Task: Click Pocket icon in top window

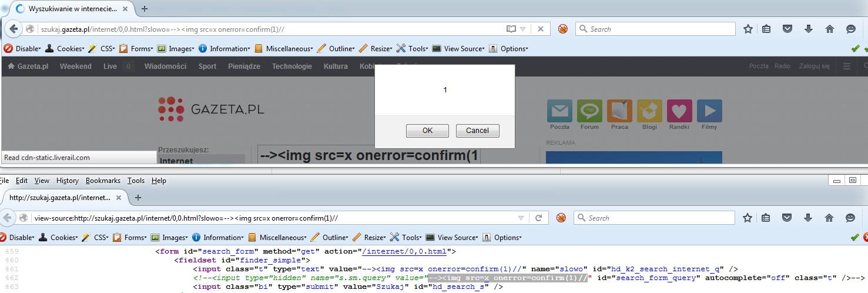Action: [x=788, y=29]
